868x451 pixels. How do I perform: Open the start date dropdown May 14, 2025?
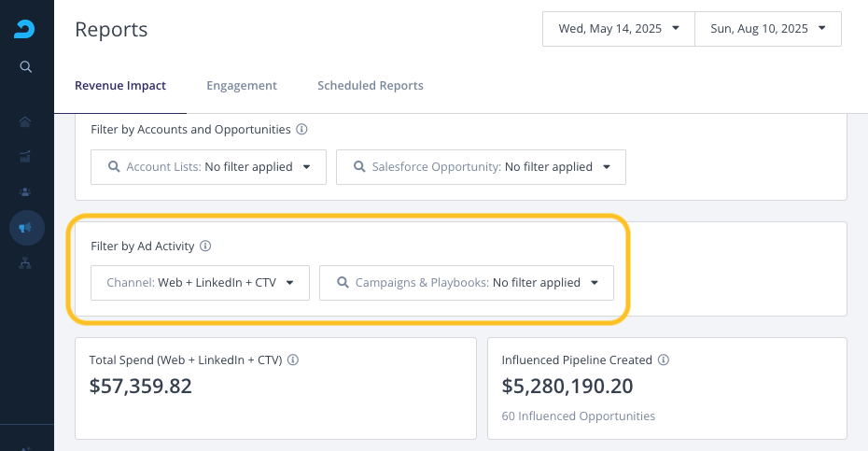coord(619,29)
